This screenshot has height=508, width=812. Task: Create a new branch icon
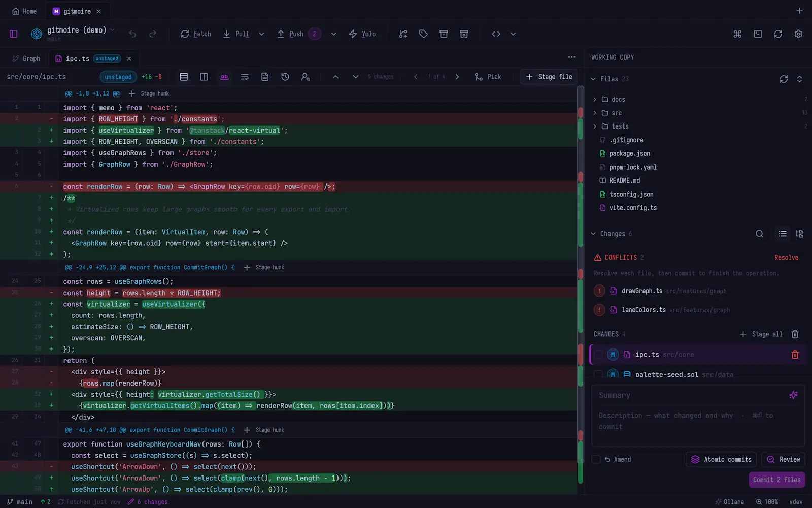pos(403,34)
